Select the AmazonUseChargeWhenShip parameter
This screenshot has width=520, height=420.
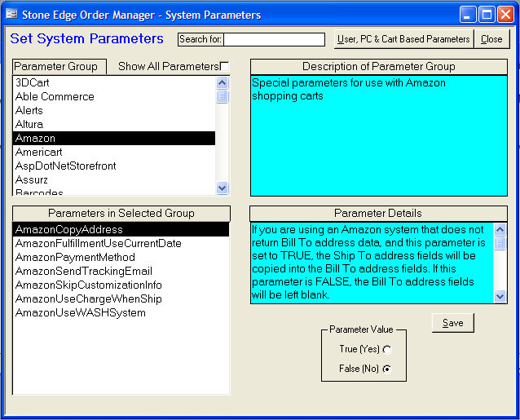tap(121, 299)
